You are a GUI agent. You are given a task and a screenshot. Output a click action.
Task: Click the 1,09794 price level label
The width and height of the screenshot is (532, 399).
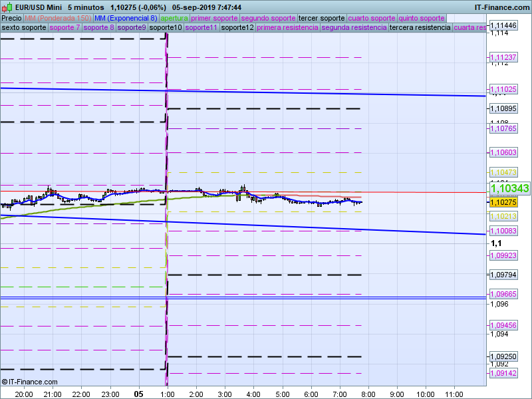click(x=503, y=275)
